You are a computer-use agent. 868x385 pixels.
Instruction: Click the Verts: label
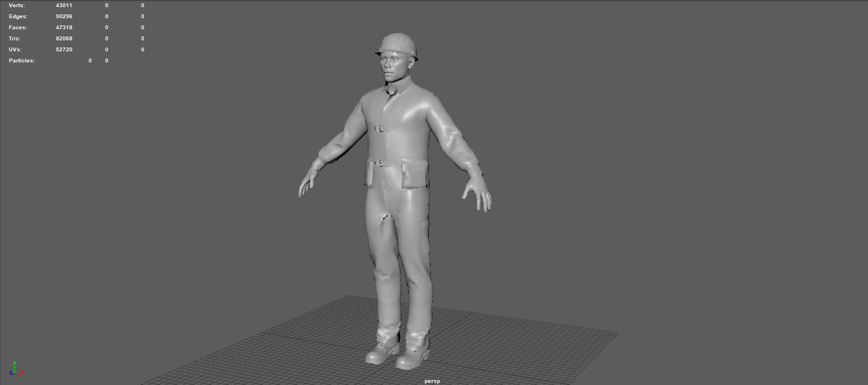coord(17,5)
